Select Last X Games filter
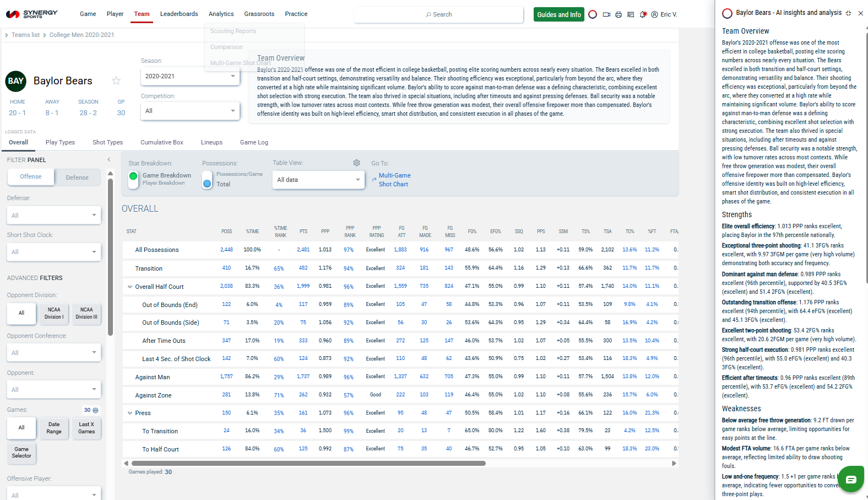868x500 pixels. click(86, 428)
